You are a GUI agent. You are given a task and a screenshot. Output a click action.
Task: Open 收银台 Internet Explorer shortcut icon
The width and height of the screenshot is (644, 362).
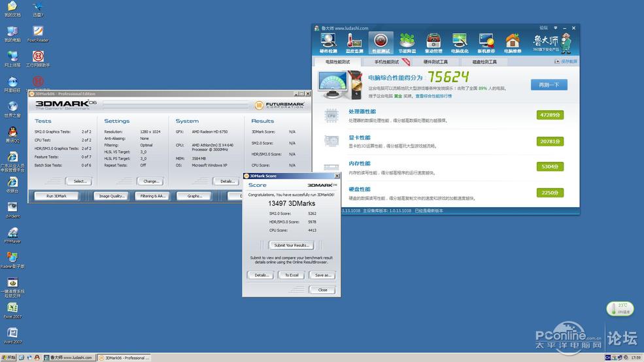pyautogui.click(x=12, y=185)
